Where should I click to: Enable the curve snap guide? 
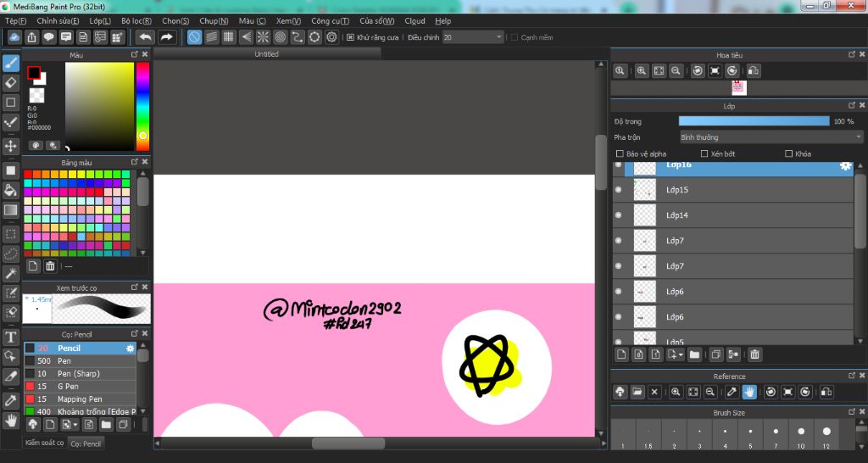[x=298, y=37]
